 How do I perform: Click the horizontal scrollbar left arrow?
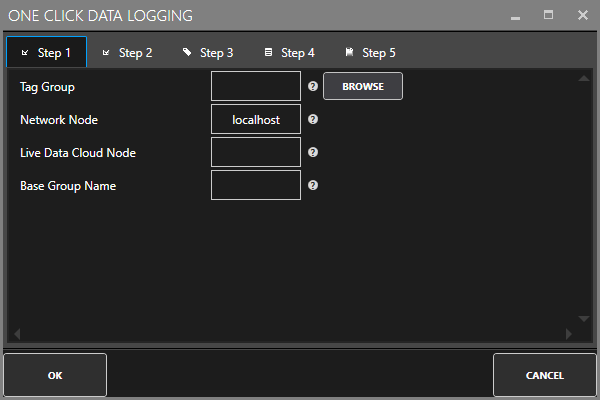tap(15, 334)
